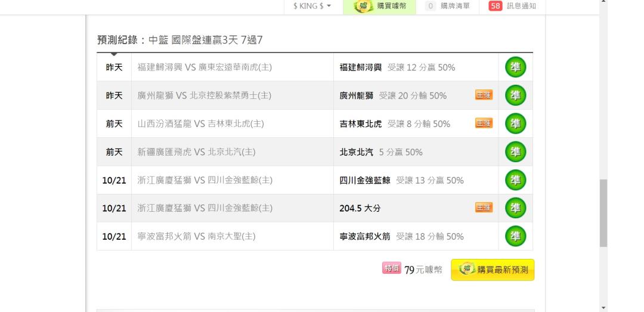This screenshot has height=312, width=644.
Task: Click green 準 icon for 204.5 大分 row
Action: click(x=515, y=208)
